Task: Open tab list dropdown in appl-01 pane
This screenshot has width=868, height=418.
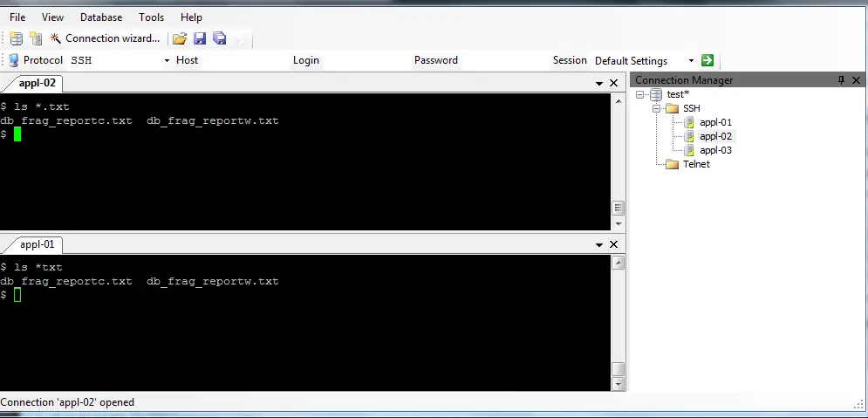Action: [x=599, y=244]
